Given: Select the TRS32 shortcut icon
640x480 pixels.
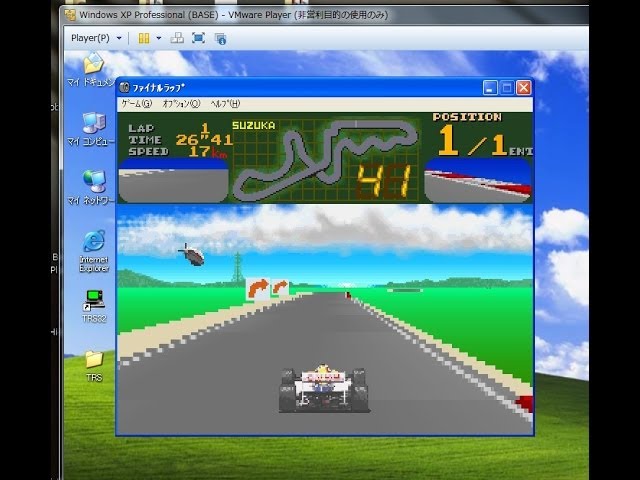Looking at the screenshot, I should (x=94, y=306).
